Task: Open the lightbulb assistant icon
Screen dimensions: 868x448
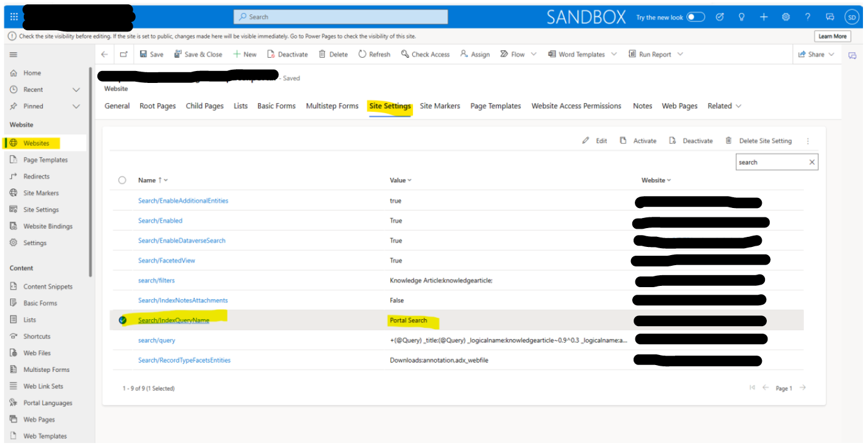Action: (742, 17)
